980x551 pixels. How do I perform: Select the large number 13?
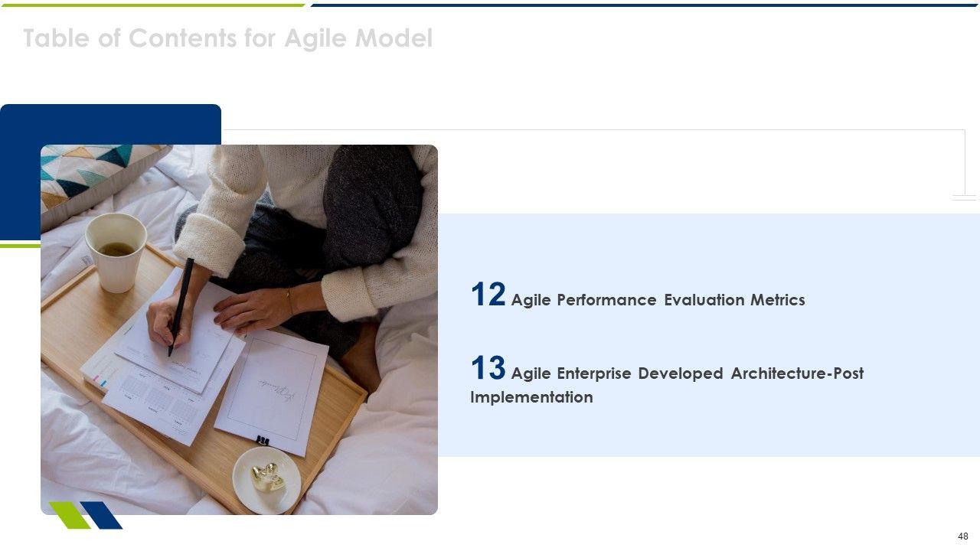[x=488, y=369]
